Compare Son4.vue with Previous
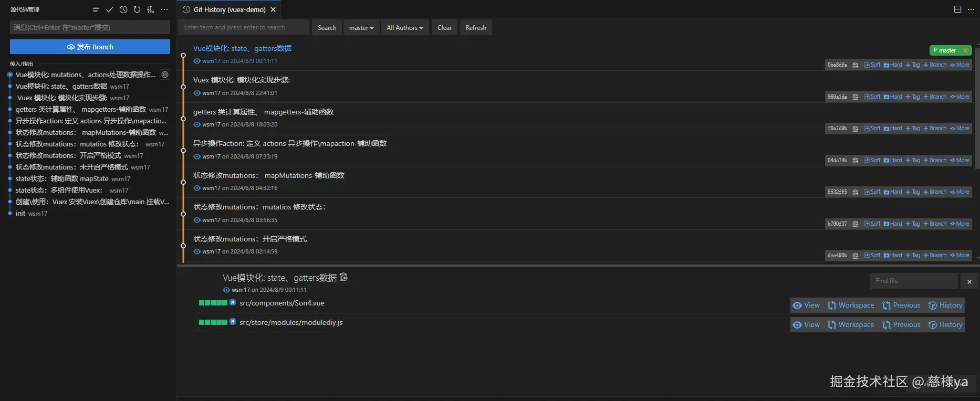 pyautogui.click(x=901, y=305)
